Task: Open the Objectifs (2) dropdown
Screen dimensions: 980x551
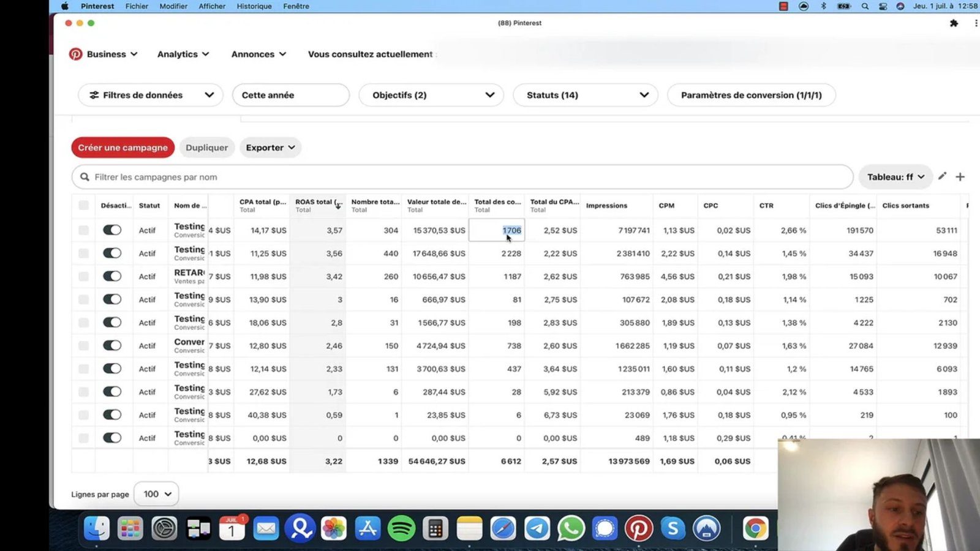Action: pos(431,95)
